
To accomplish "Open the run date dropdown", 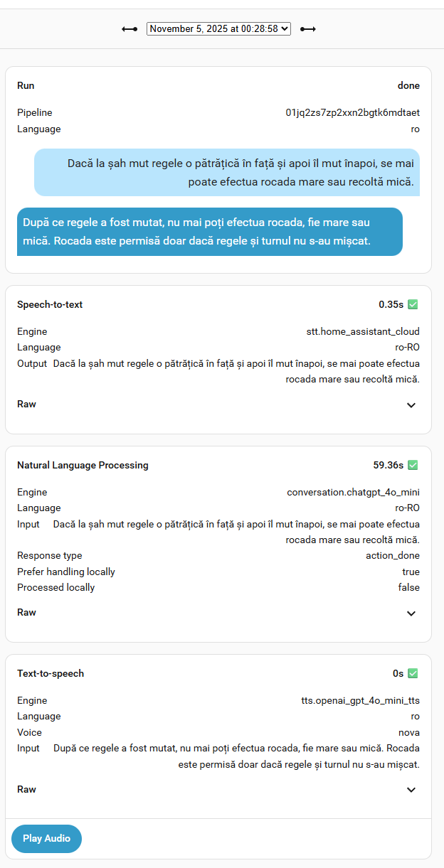I will [218, 28].
